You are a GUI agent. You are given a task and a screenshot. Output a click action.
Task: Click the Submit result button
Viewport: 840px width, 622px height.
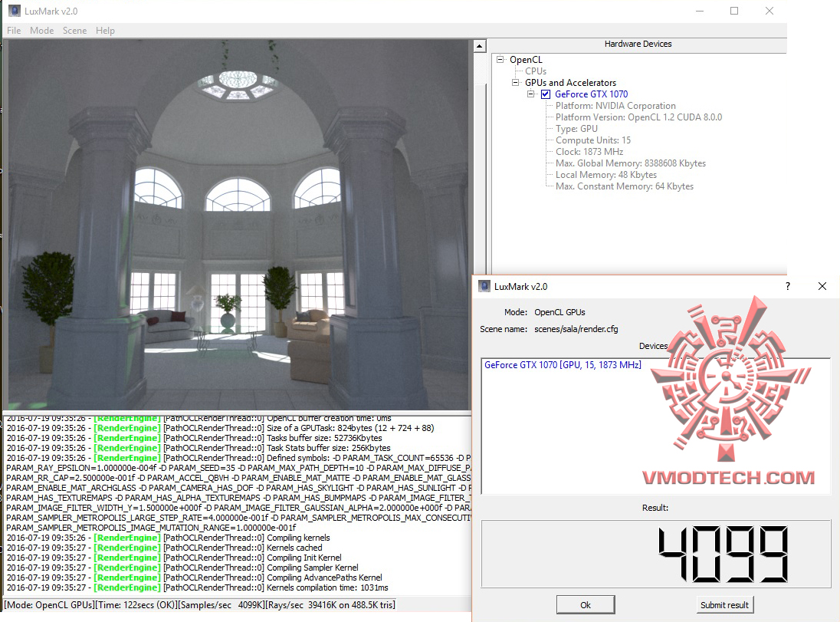(x=724, y=605)
